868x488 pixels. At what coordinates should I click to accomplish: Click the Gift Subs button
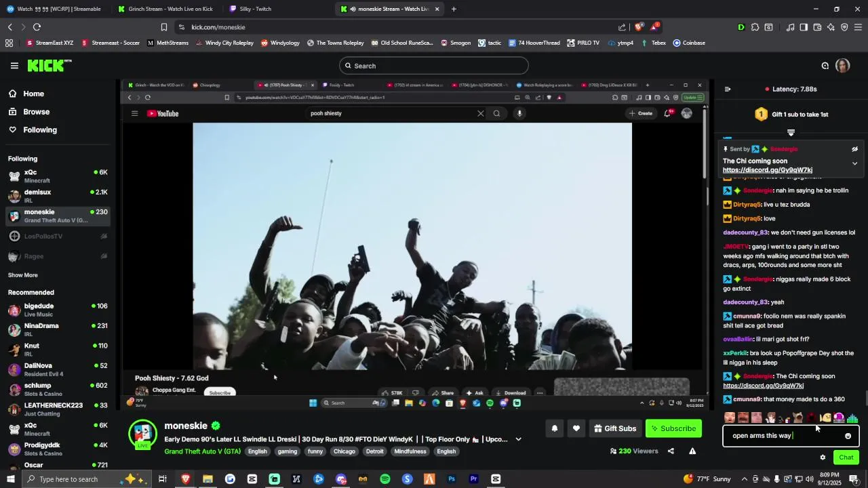(615, 428)
